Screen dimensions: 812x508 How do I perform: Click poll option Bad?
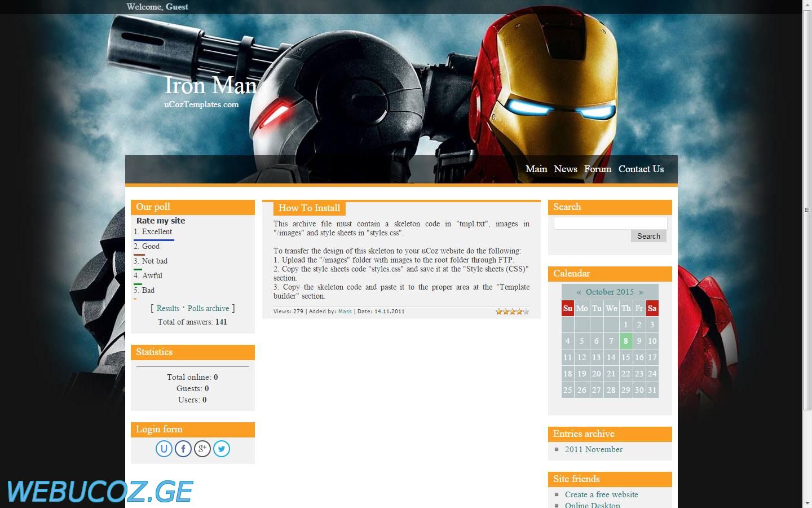(x=148, y=290)
